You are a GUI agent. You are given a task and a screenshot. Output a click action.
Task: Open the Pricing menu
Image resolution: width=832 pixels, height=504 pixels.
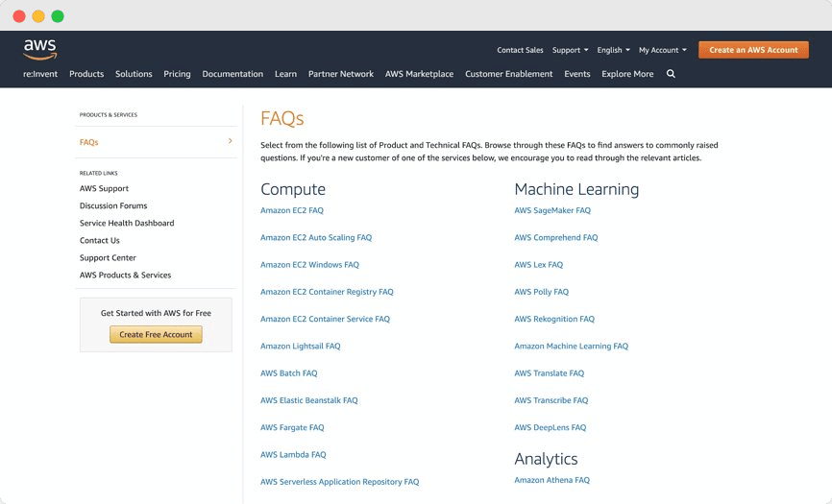tap(177, 74)
